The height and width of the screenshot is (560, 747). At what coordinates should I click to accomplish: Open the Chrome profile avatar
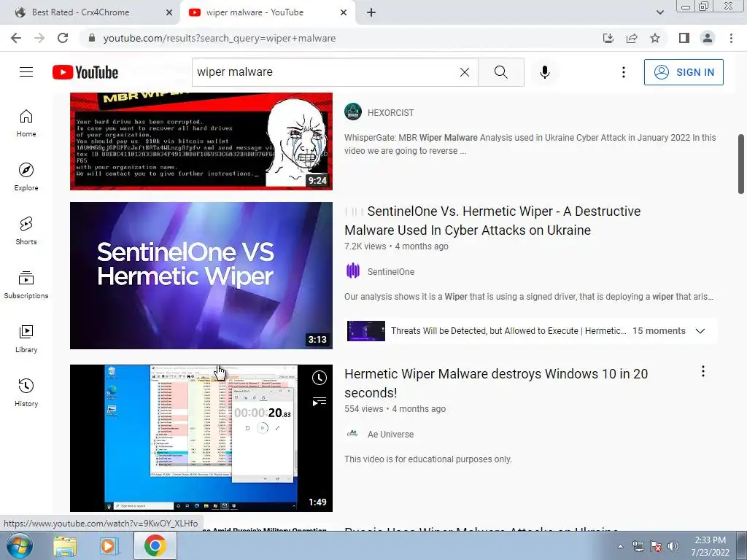pyautogui.click(x=708, y=38)
